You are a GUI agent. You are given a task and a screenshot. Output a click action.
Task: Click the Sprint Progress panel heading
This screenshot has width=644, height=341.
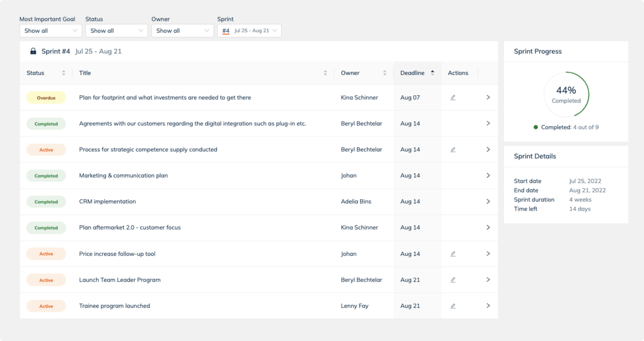coord(538,51)
